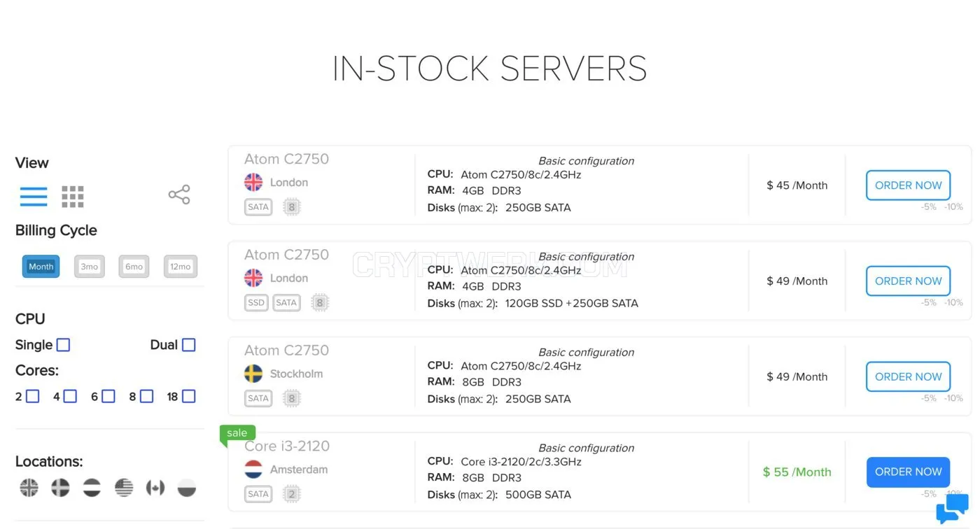Filter locations by Sweden flag

point(61,487)
